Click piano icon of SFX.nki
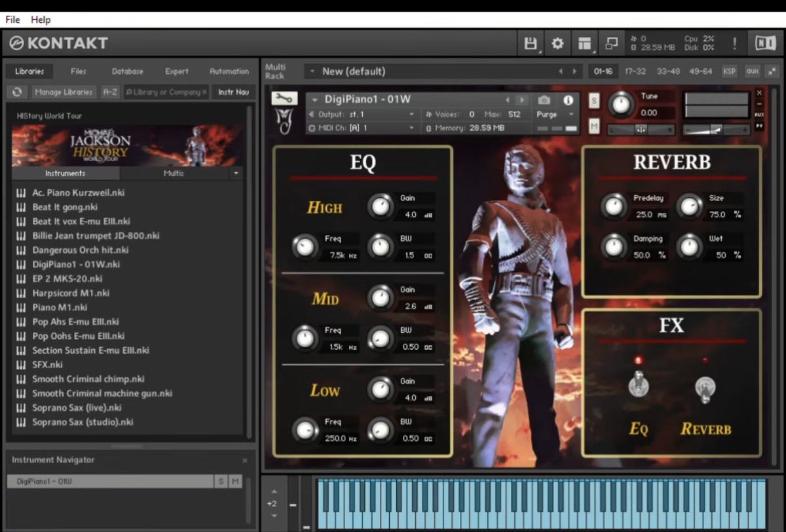786x532 pixels. click(20, 365)
